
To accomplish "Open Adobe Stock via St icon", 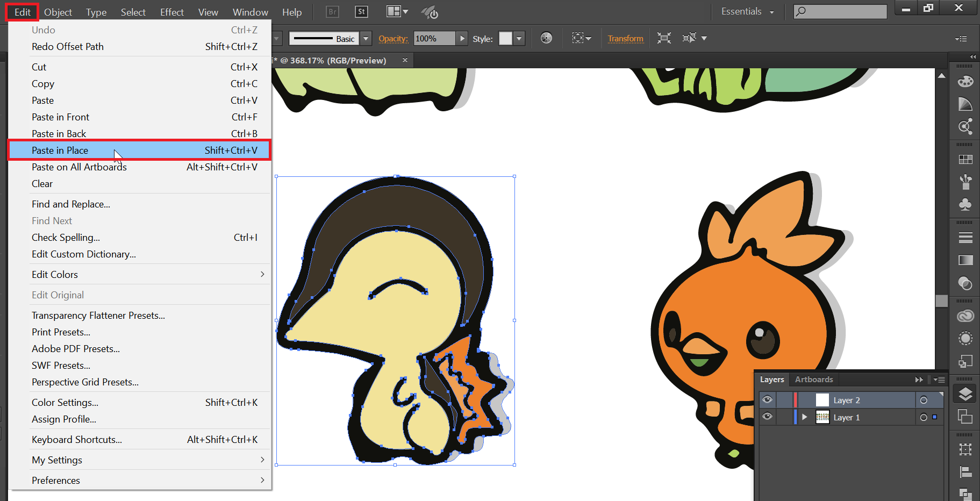I will tap(361, 12).
